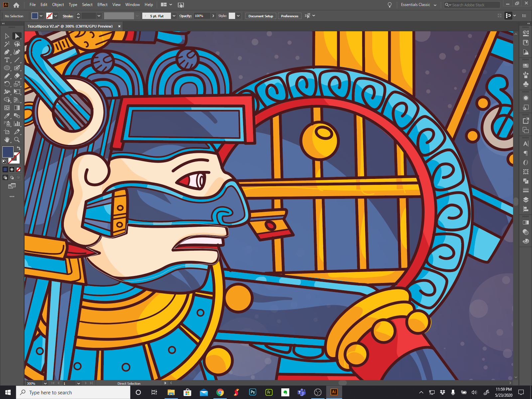This screenshot has height=399, width=532.
Task: Select the Magic Wand tool
Action: pyautogui.click(x=7, y=44)
